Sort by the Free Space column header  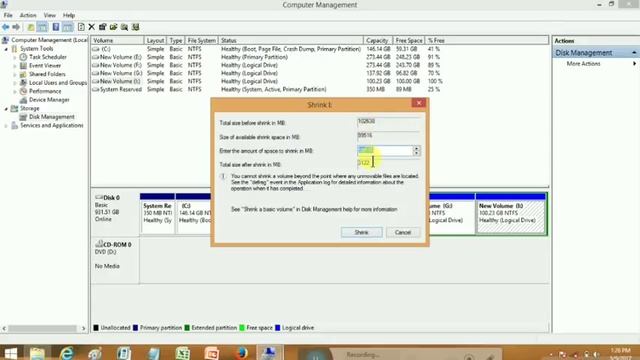[409, 40]
